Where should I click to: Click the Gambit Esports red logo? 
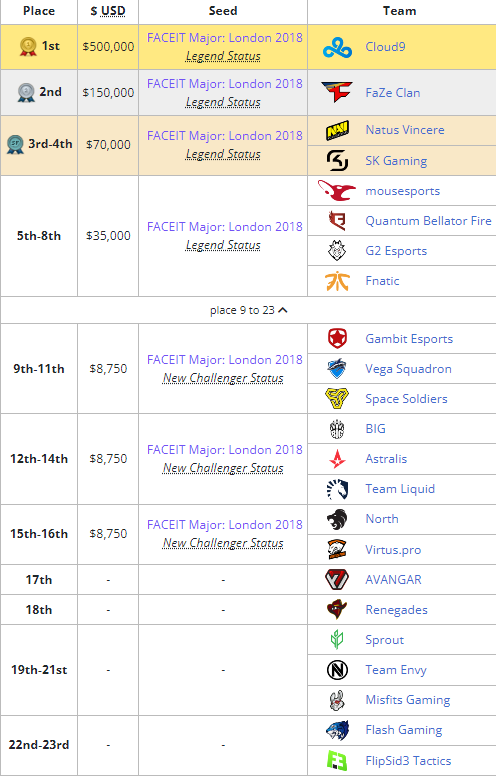337,339
